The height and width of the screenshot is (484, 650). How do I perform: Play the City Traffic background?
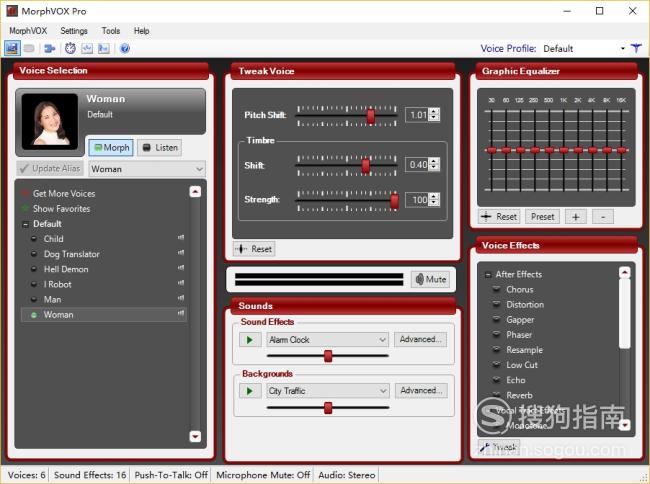coord(250,391)
